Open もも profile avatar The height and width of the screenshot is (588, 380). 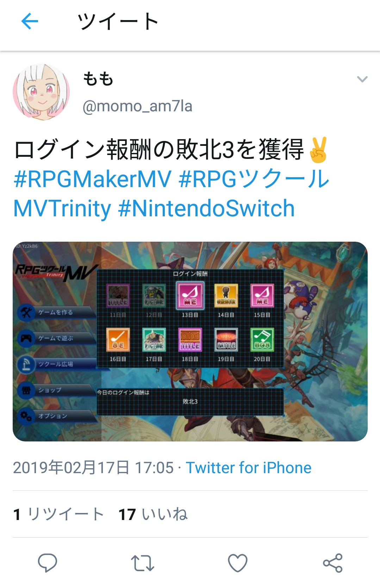click(x=41, y=92)
